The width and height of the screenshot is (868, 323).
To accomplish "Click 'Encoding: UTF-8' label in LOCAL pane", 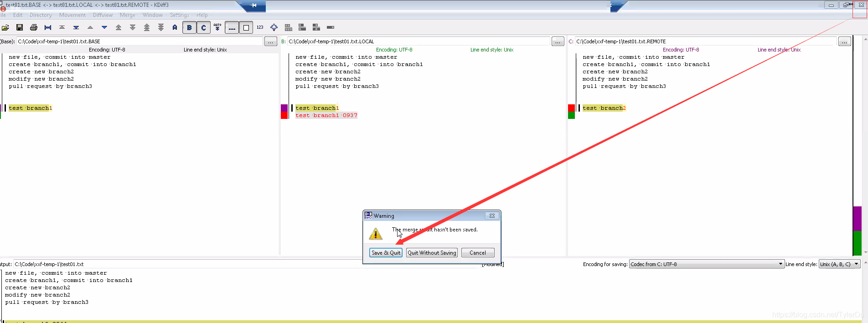I will (x=394, y=50).
